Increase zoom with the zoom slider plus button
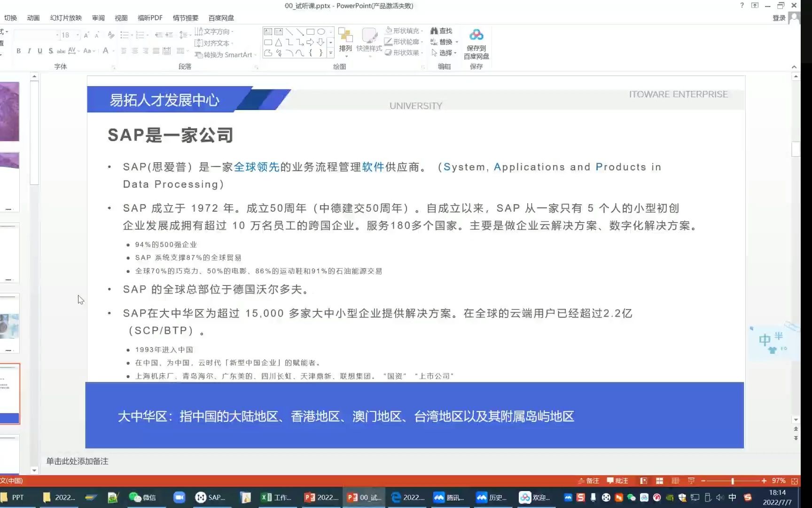The height and width of the screenshot is (508, 812). click(x=765, y=481)
